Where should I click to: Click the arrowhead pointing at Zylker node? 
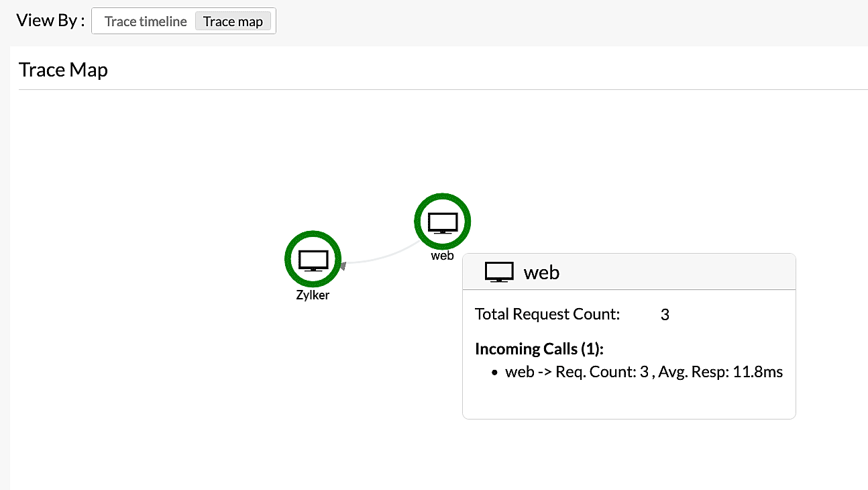343,266
